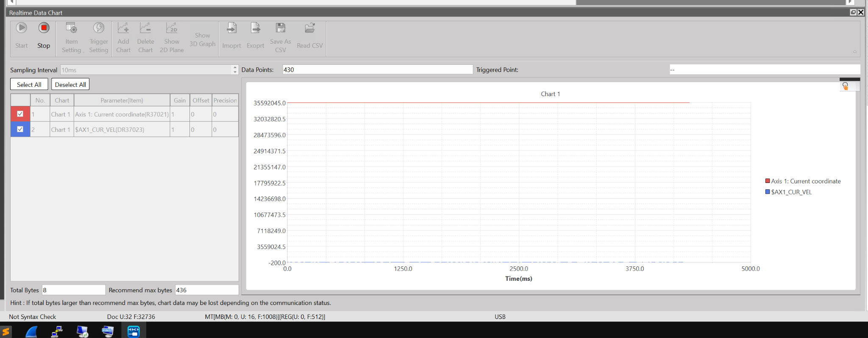Open Item Setting in the toolbar

point(71,28)
